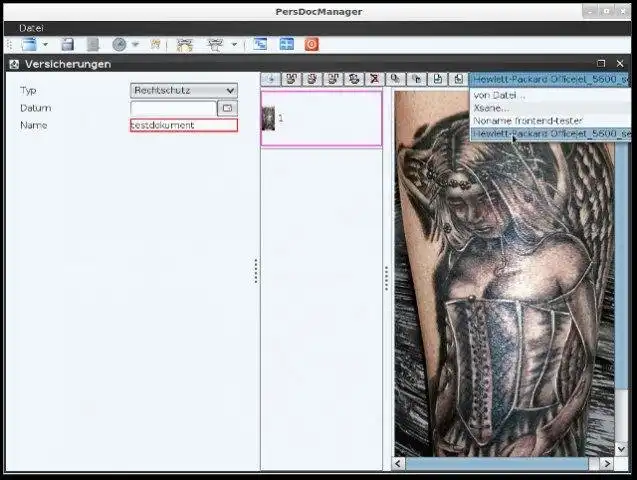Click the gray document icon in main toolbar
637x480 pixels.
[93, 44]
